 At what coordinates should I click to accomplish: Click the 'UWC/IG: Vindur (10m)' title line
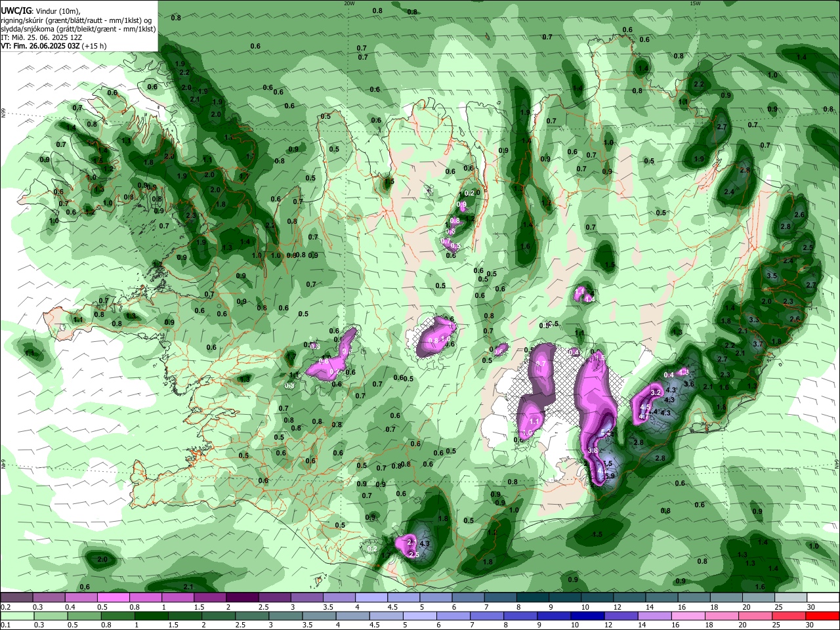tap(41, 10)
